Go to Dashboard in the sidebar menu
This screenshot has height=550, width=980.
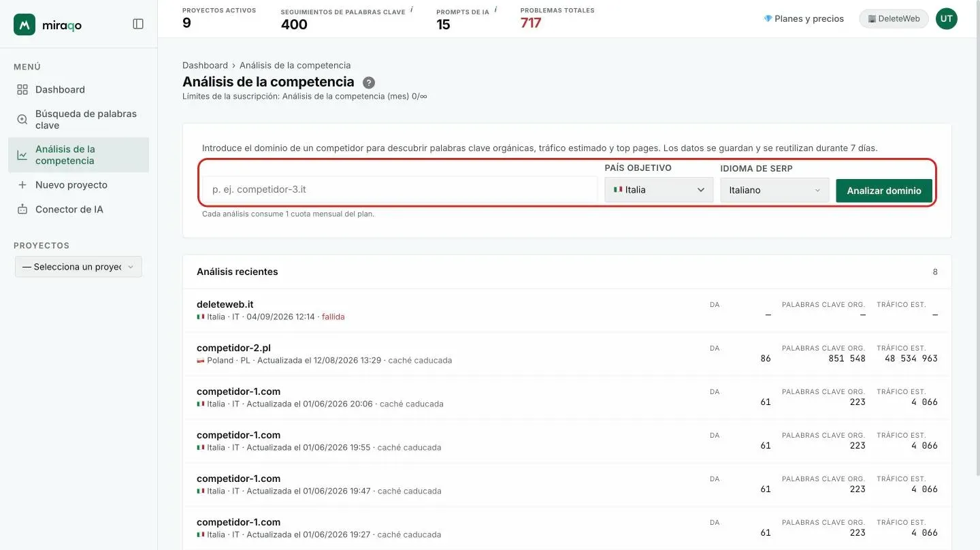pyautogui.click(x=78, y=90)
